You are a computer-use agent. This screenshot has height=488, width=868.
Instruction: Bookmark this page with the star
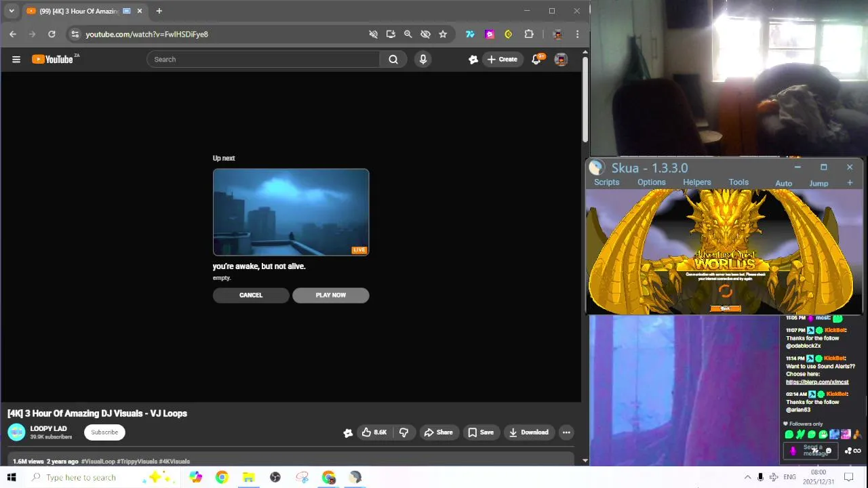[443, 34]
